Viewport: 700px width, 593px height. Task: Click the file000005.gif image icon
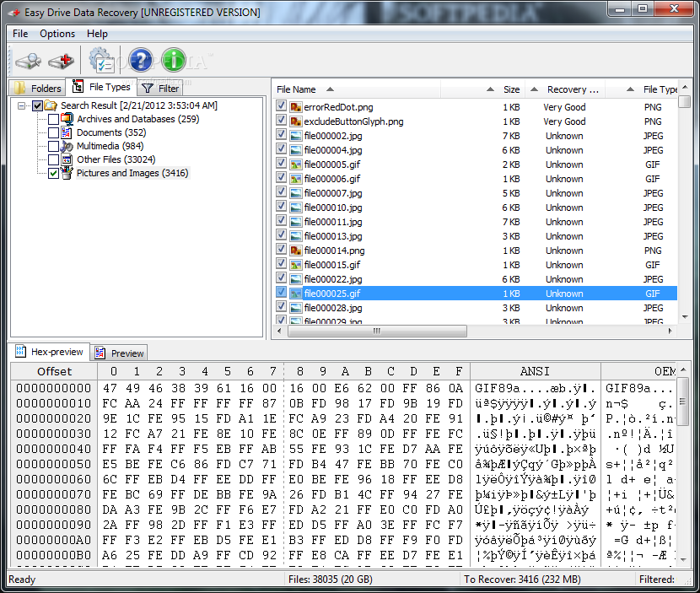295,164
